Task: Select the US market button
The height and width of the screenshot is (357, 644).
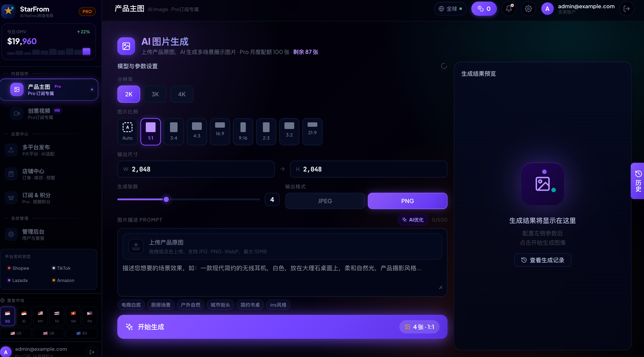Action: coord(16,333)
